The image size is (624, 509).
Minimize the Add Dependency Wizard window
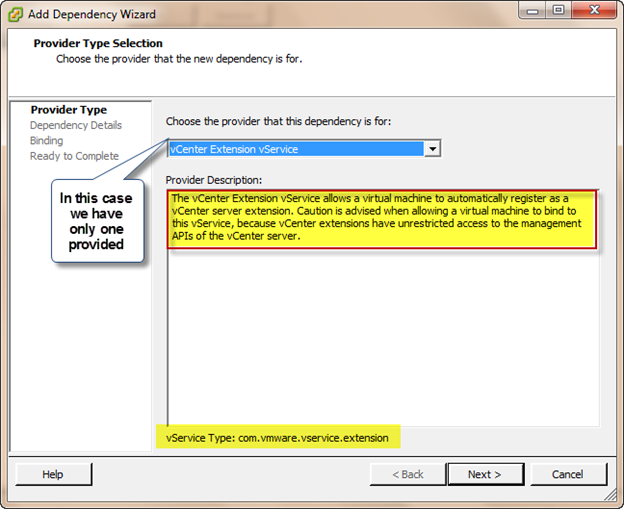pos(532,11)
